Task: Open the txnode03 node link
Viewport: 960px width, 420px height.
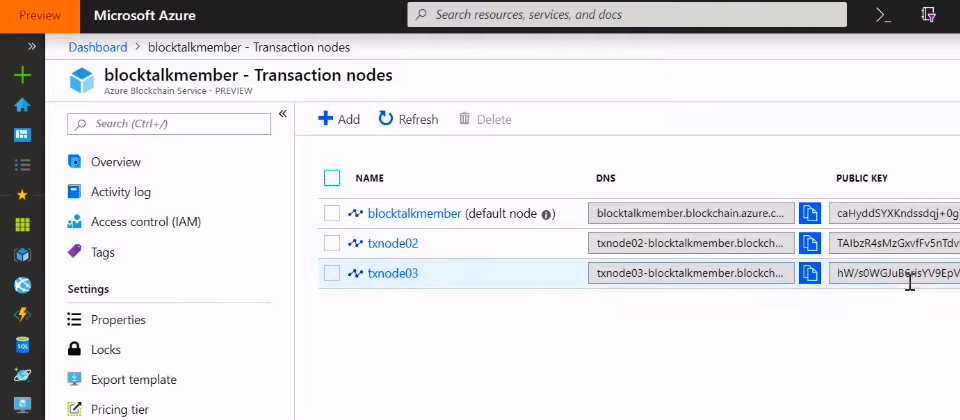Action: pyautogui.click(x=393, y=274)
